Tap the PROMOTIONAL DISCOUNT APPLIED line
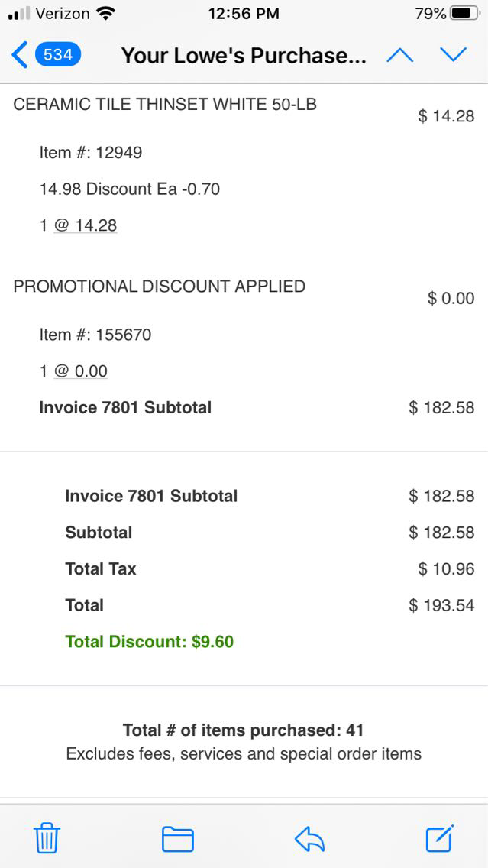This screenshot has height=868, width=488. (160, 287)
